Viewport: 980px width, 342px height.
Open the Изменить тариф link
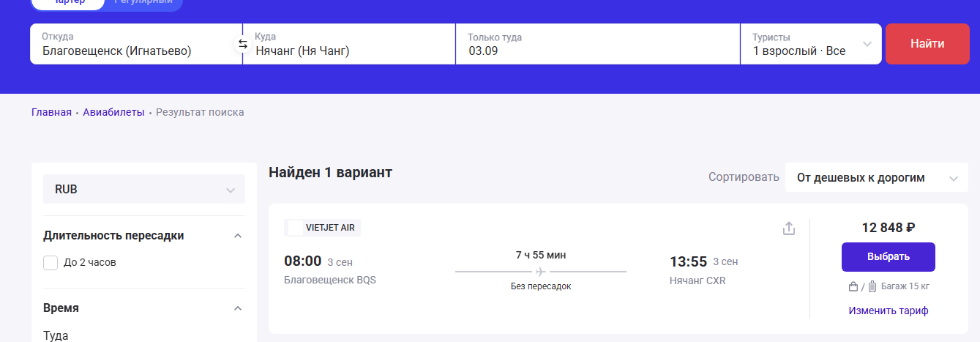(x=888, y=311)
